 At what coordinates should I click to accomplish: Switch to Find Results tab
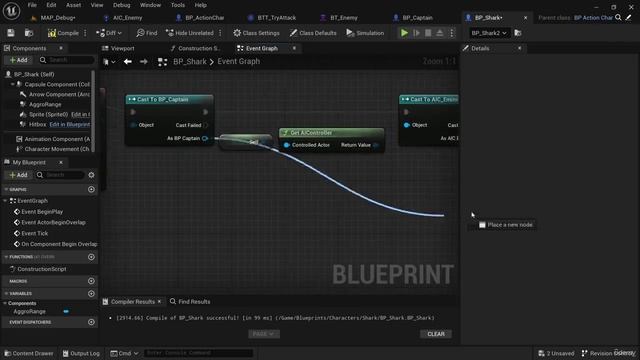(x=190, y=302)
